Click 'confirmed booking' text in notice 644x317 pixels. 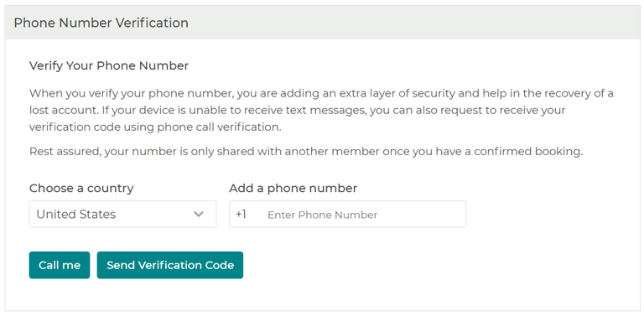point(528,152)
